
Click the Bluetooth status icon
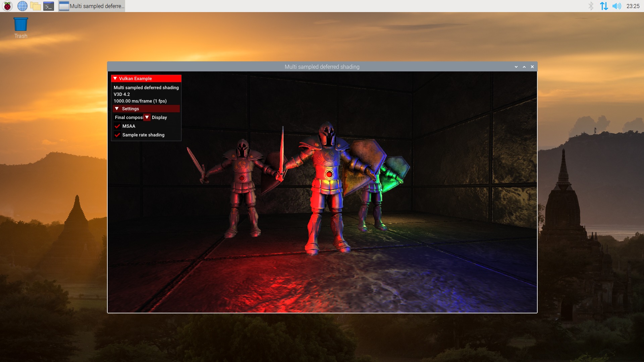(591, 6)
